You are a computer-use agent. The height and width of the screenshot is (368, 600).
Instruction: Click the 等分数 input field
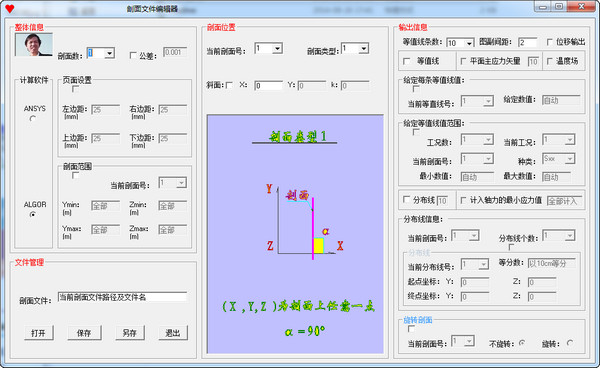(551, 263)
